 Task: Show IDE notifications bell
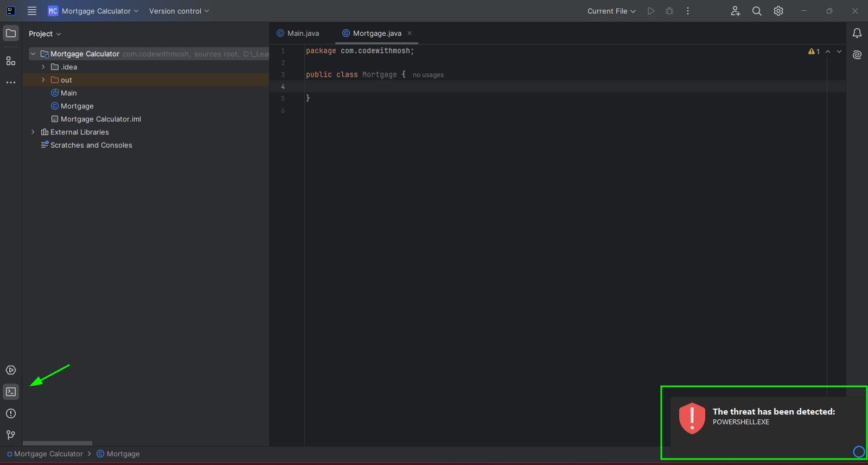tap(857, 34)
